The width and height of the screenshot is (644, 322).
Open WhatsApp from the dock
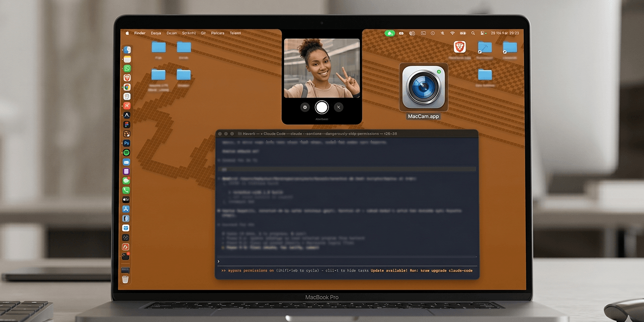(x=127, y=68)
